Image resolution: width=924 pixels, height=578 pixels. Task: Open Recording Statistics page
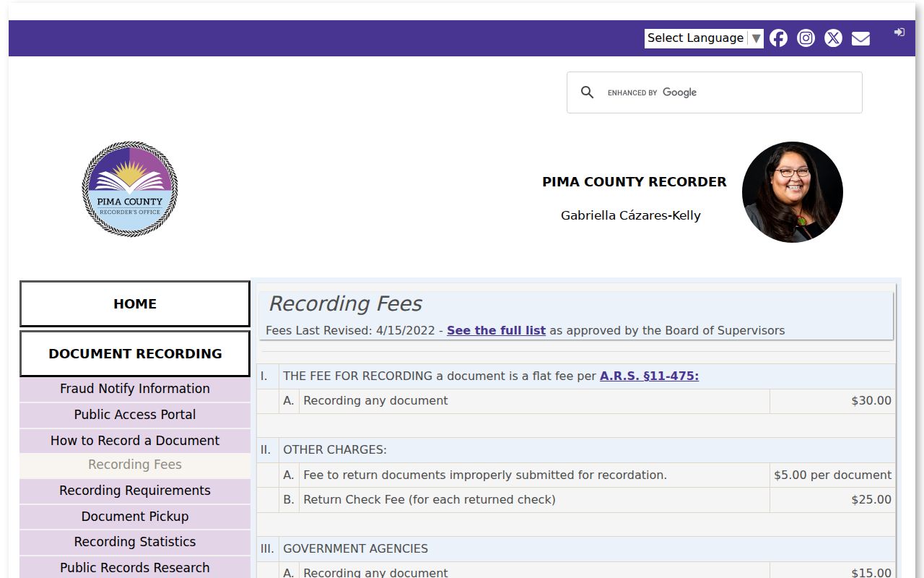tap(135, 542)
